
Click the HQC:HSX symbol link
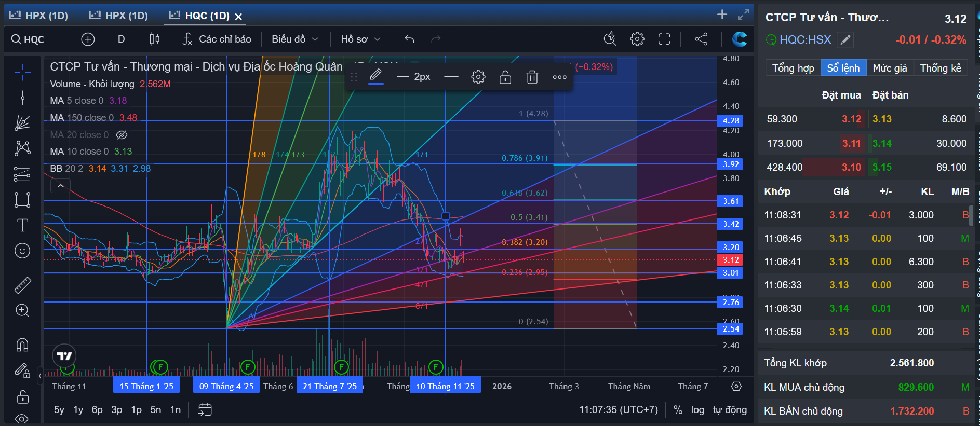pyautogui.click(x=805, y=40)
